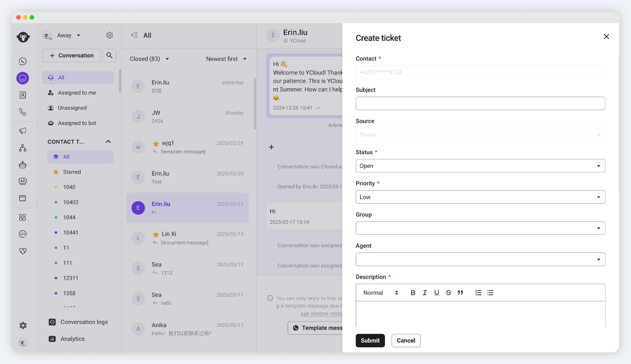Viewport: 631px width, 364px height.
Task: Select the All inbox view
Action: (x=78, y=78)
